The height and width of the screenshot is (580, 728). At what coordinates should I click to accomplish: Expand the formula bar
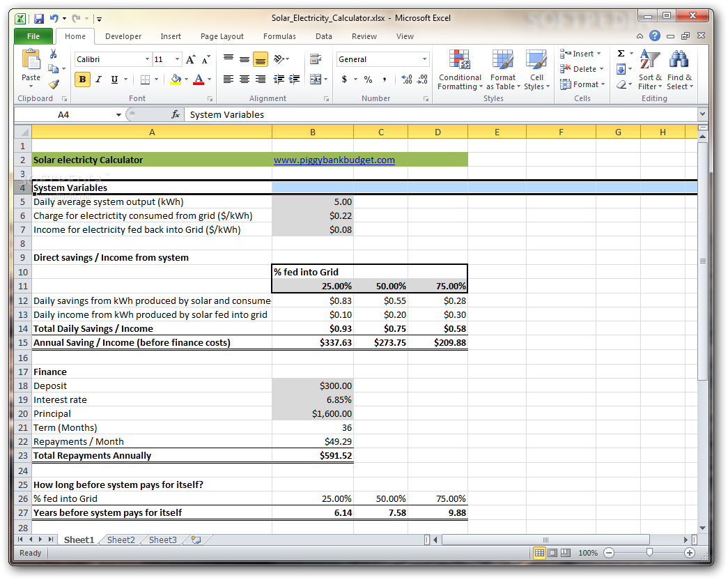coord(702,114)
